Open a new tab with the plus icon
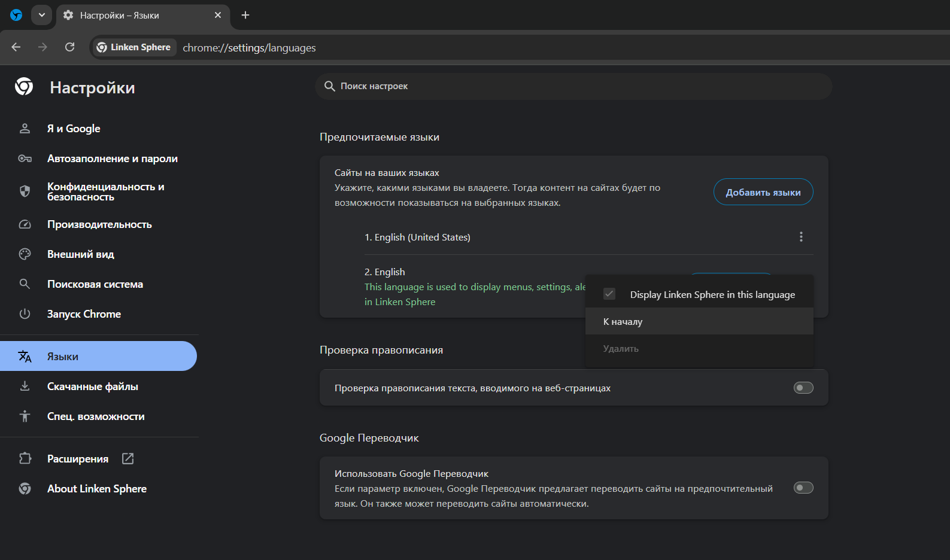 (245, 15)
